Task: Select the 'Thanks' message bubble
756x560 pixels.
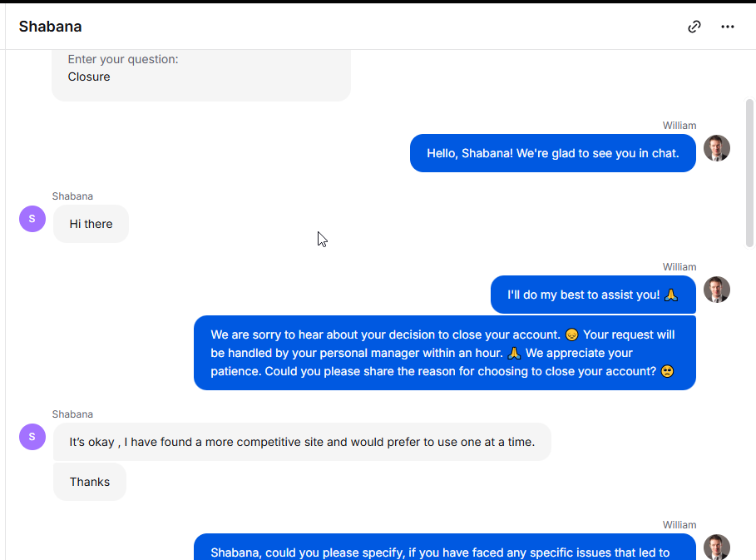Action: pos(90,482)
